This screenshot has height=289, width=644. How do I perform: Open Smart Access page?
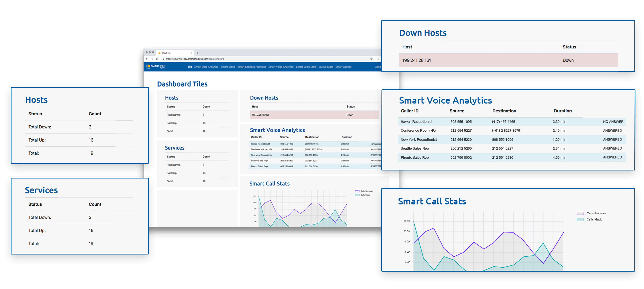pyautogui.click(x=343, y=67)
